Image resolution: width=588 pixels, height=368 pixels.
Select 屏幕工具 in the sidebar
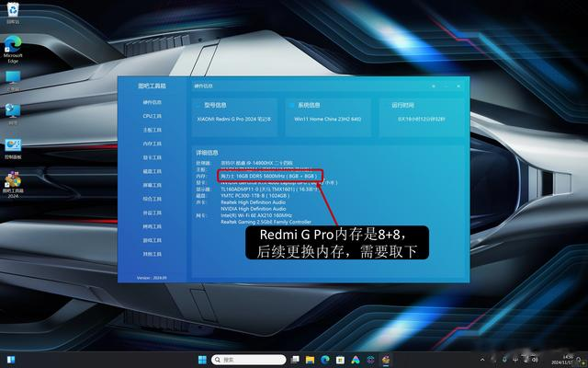[x=152, y=185]
